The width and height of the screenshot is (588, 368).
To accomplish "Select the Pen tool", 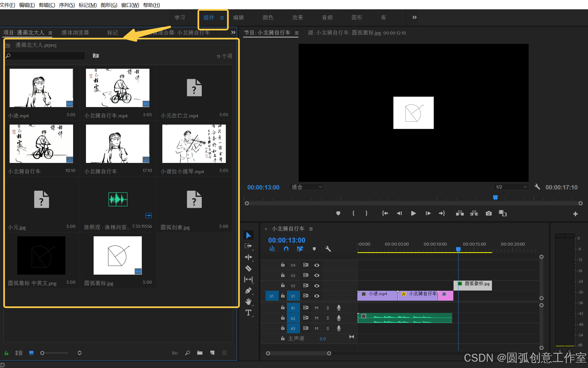I will (248, 291).
